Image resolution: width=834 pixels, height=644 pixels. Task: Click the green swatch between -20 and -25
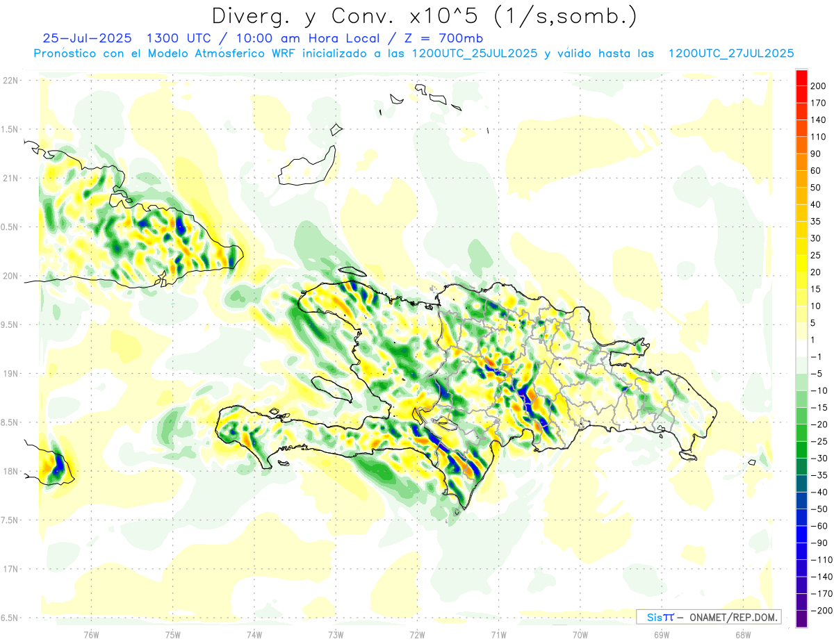[x=801, y=432]
